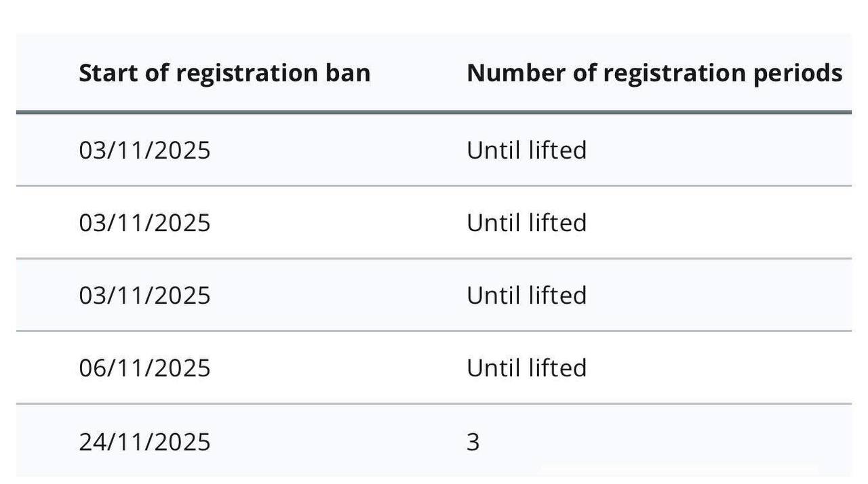The height and width of the screenshot is (484, 868).
Task: Click the 06/11/2025 start date cell
Action: (x=144, y=368)
